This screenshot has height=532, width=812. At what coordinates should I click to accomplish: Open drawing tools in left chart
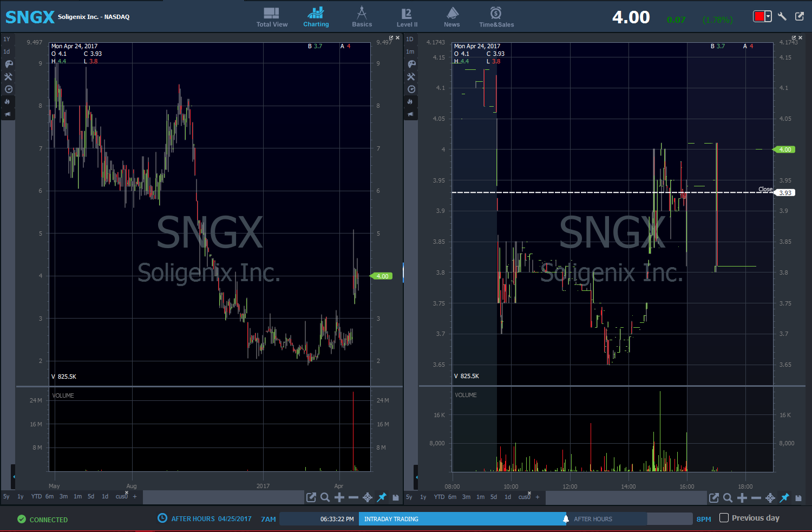pyautogui.click(x=8, y=77)
